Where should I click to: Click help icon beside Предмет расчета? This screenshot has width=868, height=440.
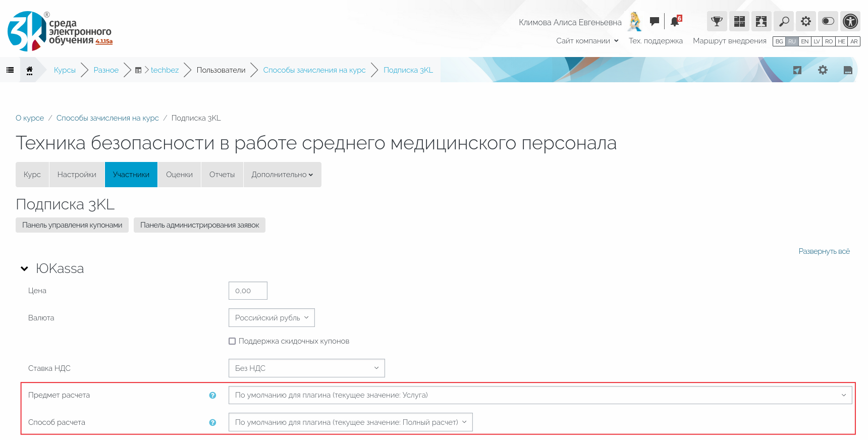click(212, 396)
